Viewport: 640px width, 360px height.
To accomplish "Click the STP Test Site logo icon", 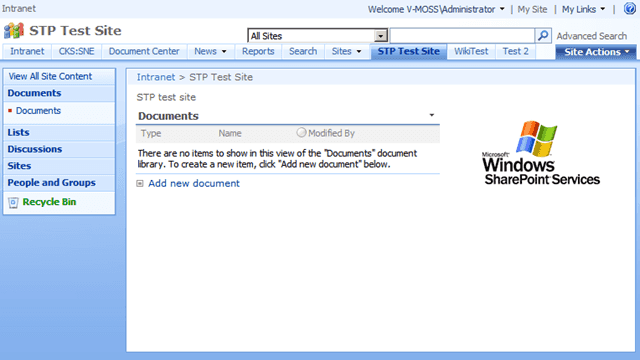I will [x=13, y=31].
